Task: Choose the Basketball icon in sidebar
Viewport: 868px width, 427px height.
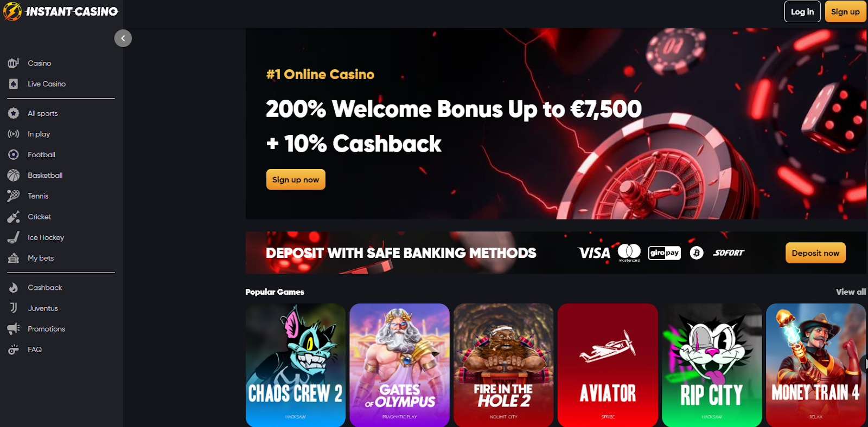Action: [x=14, y=175]
